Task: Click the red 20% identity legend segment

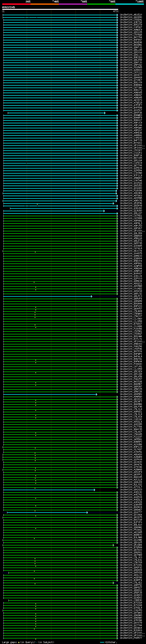Action: tap(16, 4)
